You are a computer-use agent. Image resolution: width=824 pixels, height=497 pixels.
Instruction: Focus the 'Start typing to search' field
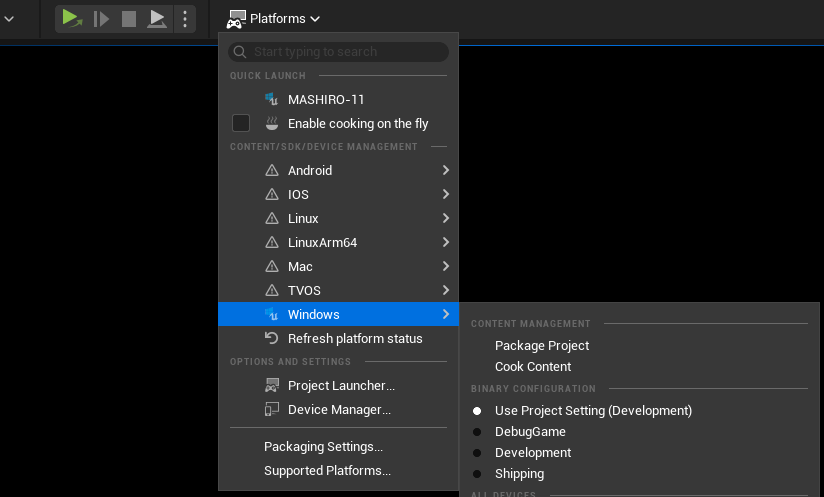pyautogui.click(x=338, y=51)
